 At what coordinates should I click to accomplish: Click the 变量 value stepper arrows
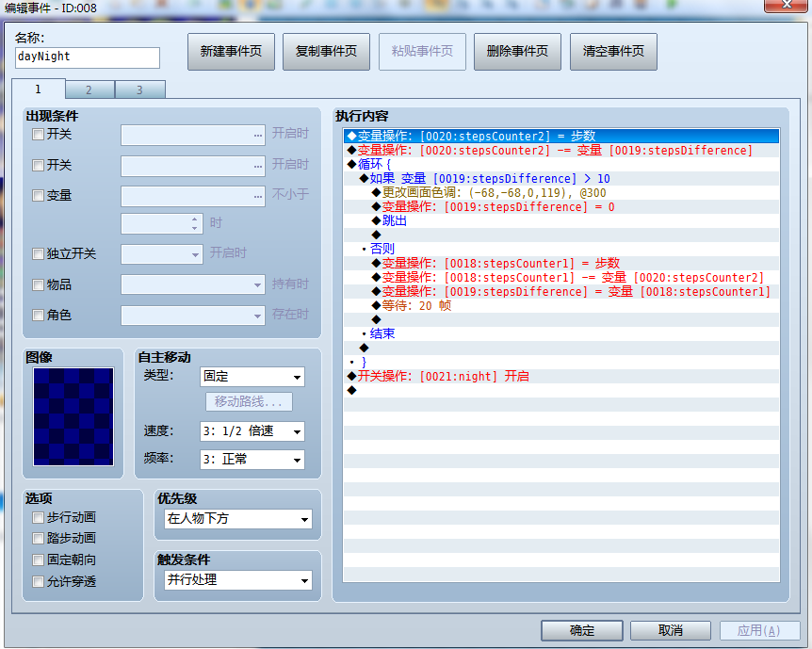(194, 224)
